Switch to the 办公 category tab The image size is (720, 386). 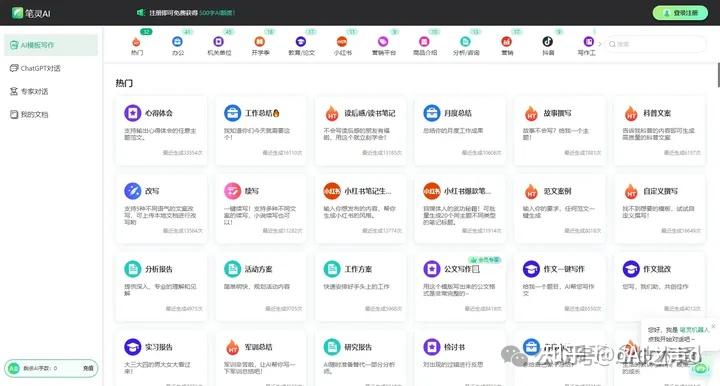click(178, 45)
